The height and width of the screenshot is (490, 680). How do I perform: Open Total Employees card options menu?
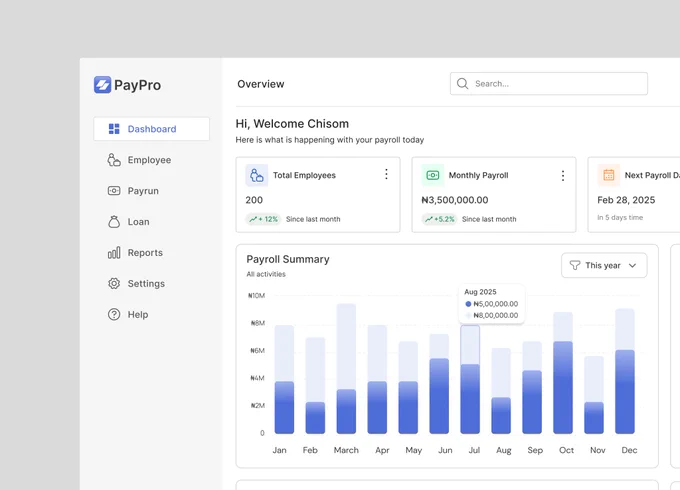tap(386, 174)
